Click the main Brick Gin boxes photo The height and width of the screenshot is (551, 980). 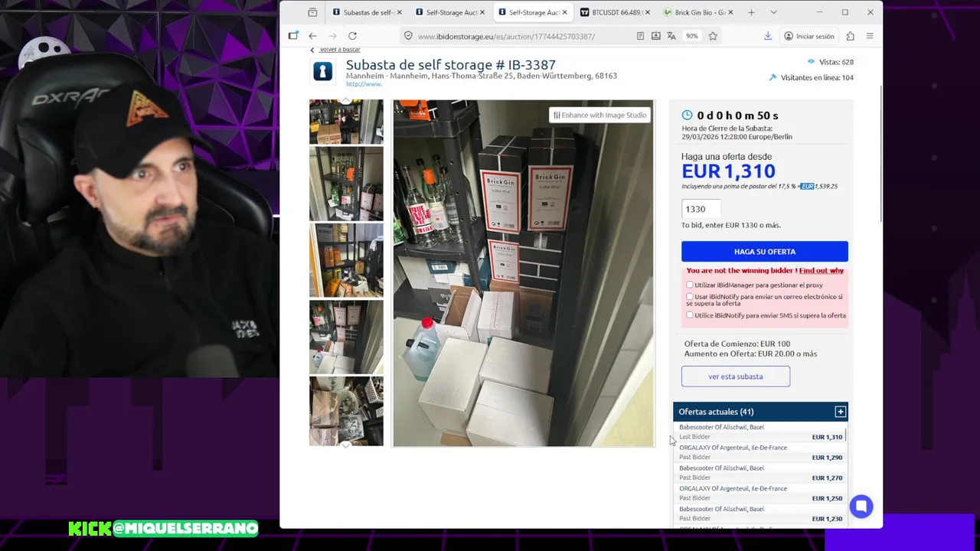(524, 273)
